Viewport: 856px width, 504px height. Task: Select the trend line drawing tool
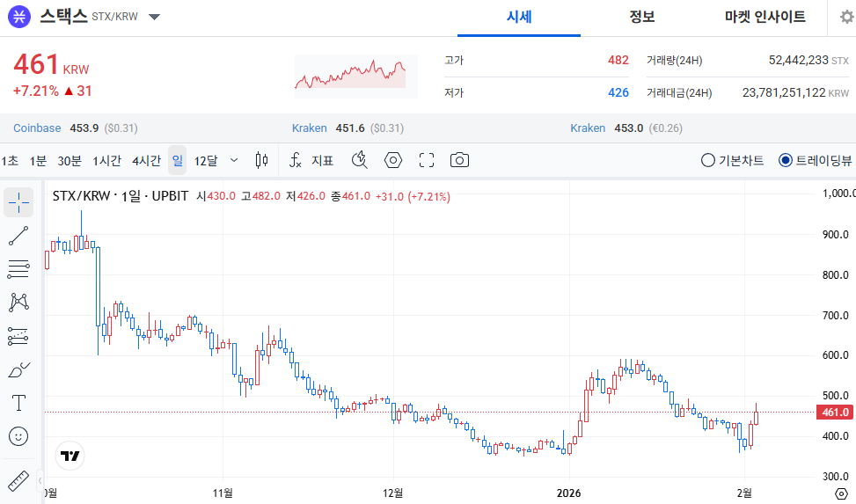18,236
